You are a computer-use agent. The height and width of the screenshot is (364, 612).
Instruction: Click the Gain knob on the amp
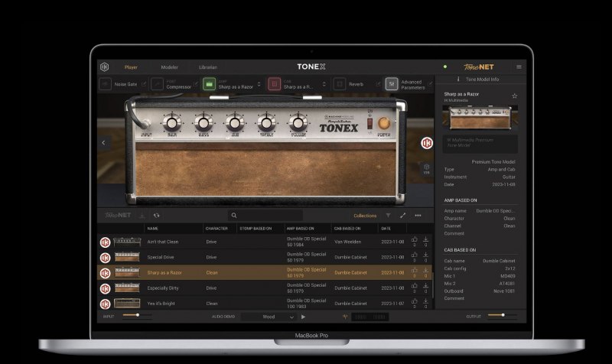171,123
